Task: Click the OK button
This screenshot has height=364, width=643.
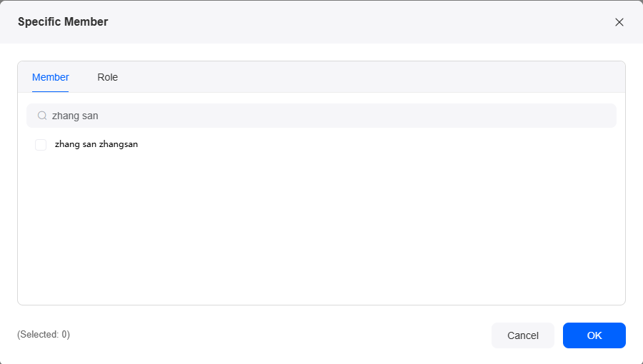Action: (594, 335)
